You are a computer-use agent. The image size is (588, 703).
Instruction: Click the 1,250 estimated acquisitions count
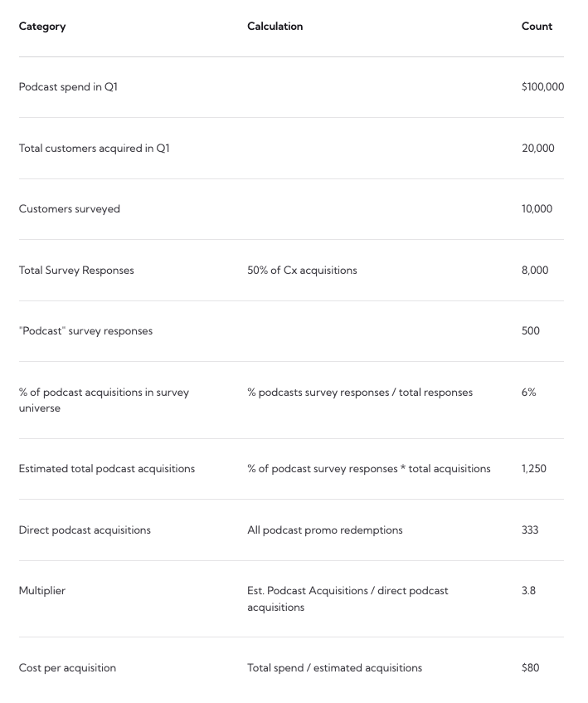click(534, 469)
